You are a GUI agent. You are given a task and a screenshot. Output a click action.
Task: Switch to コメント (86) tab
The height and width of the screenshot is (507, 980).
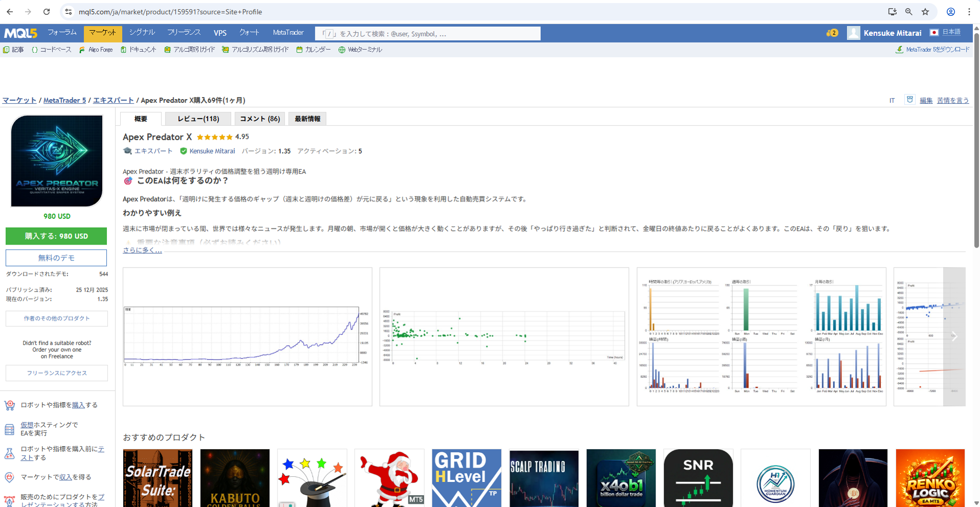[260, 119]
